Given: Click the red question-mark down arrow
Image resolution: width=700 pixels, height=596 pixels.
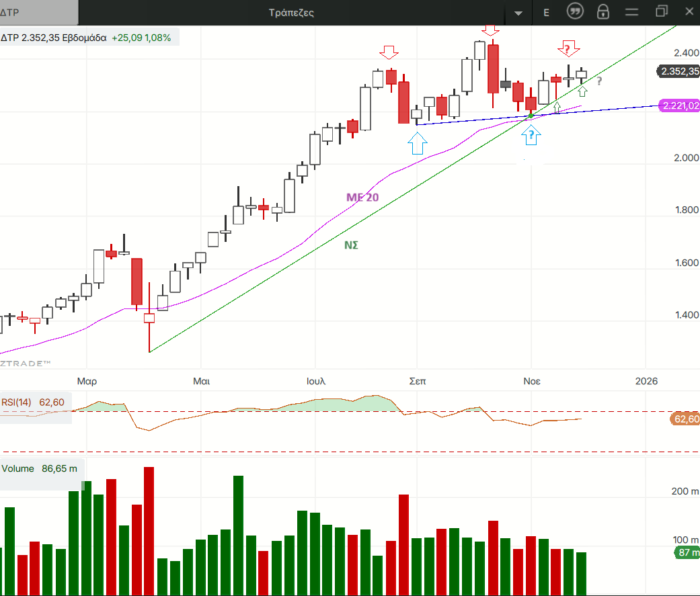Looking at the screenshot, I should point(568,48).
